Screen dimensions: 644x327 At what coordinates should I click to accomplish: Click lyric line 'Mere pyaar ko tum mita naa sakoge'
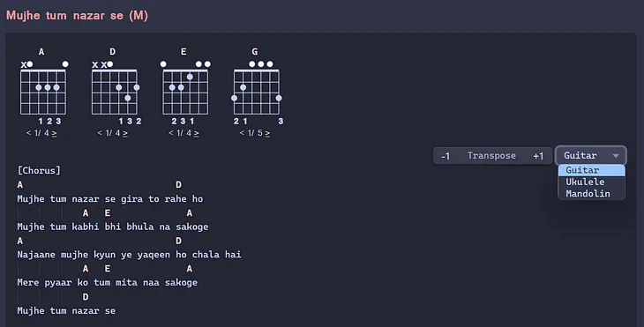108,283
